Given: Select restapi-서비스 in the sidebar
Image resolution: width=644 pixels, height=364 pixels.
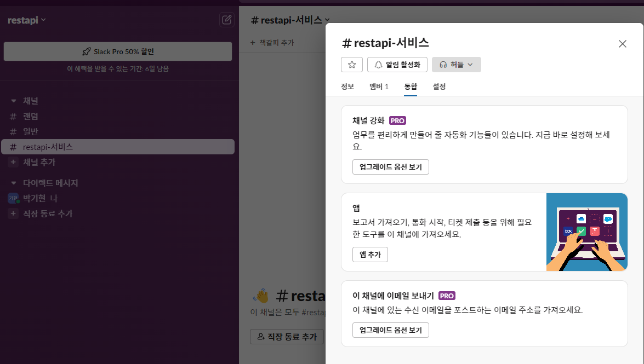Looking at the screenshot, I should [118, 147].
